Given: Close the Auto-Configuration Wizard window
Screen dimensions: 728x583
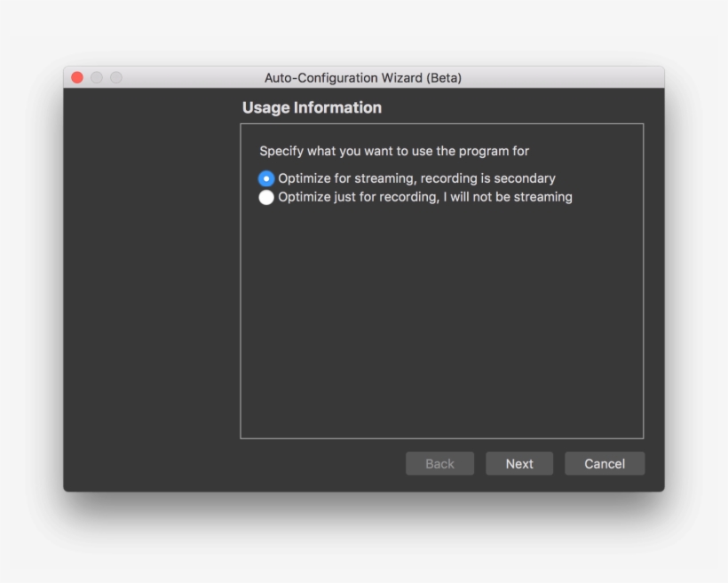Looking at the screenshot, I should coord(77,77).
